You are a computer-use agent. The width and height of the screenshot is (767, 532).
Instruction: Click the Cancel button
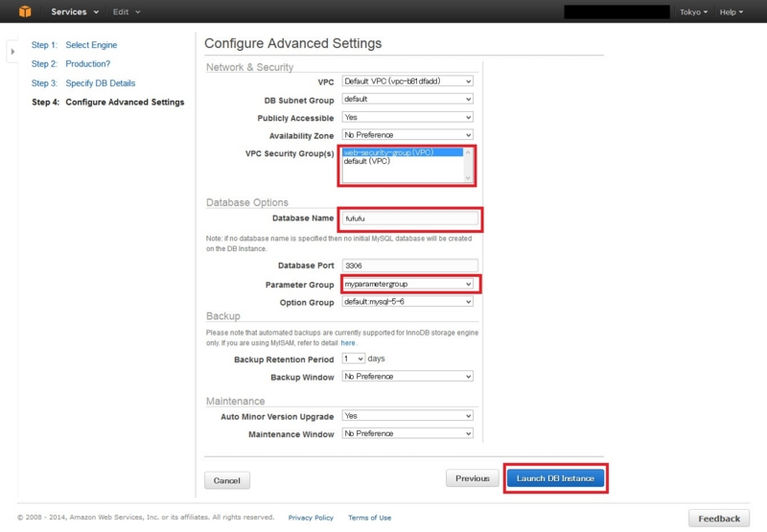tap(227, 480)
